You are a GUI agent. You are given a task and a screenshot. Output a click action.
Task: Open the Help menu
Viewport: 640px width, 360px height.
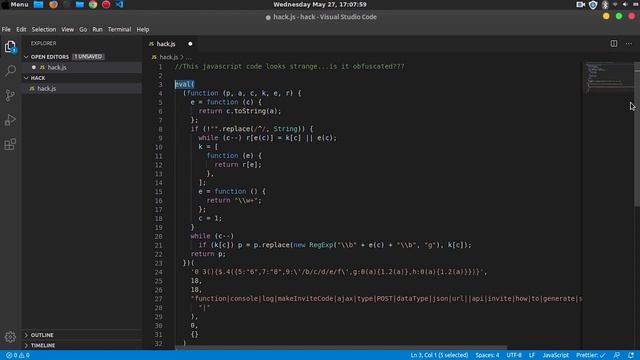[142, 29]
